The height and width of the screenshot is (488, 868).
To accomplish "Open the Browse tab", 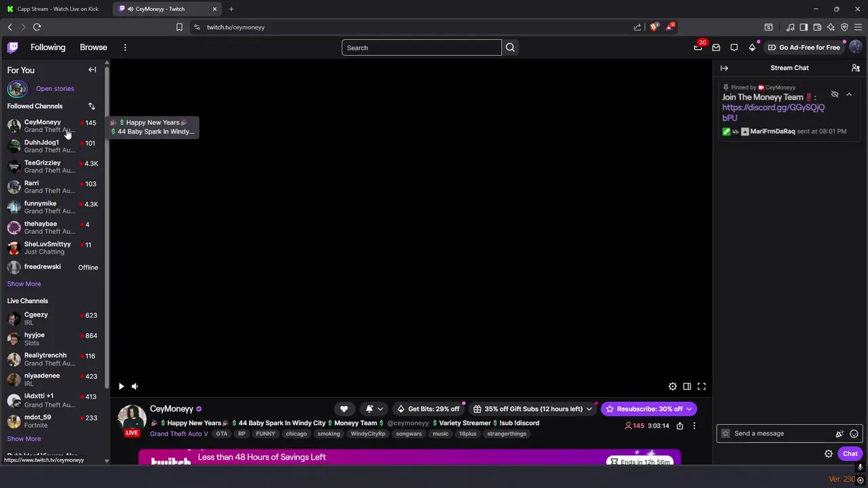I will [x=94, y=47].
